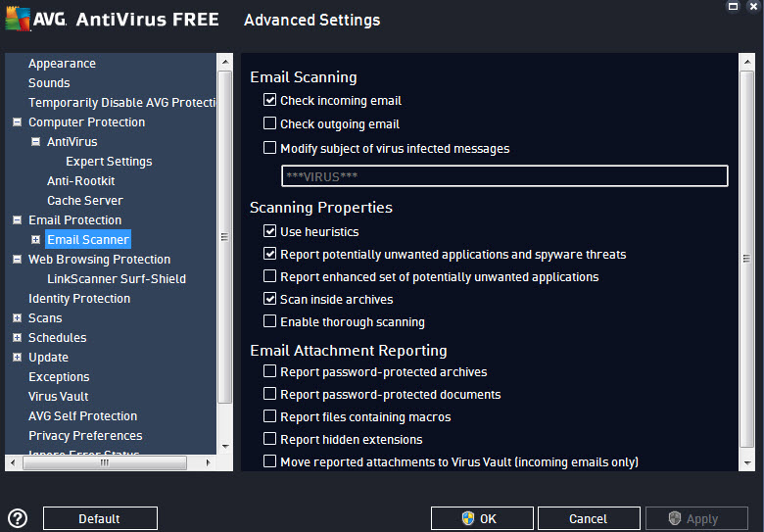Viewport: 764px width, 532px height.
Task: Toggle Report potentially unwanted applications and spyware
Action: 269,254
